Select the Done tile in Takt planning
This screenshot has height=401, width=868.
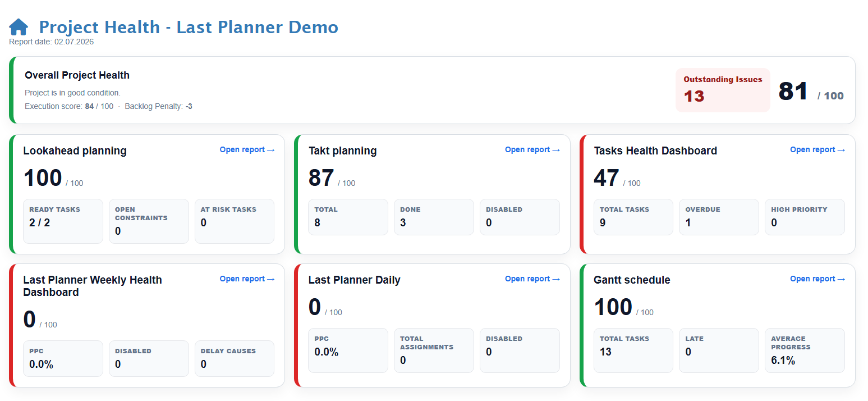pos(434,217)
